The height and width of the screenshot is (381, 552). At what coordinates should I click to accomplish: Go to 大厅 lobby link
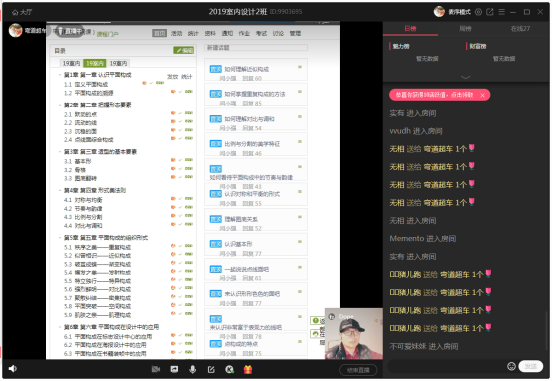coord(22,12)
